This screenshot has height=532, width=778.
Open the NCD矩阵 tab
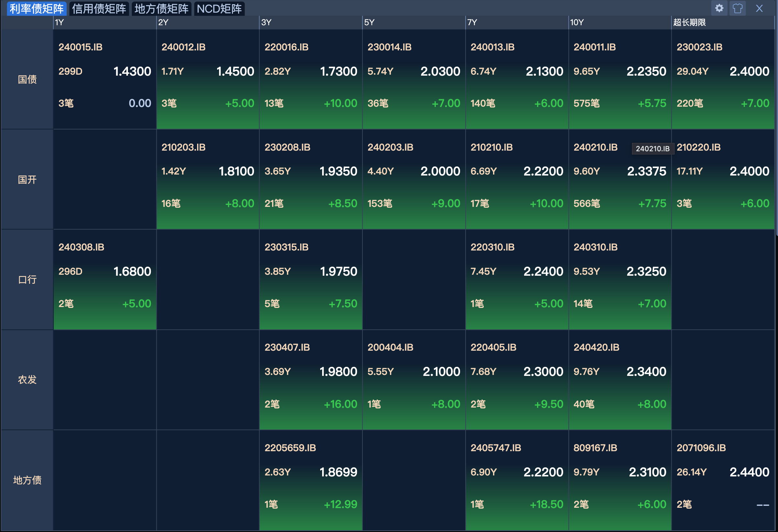[219, 9]
